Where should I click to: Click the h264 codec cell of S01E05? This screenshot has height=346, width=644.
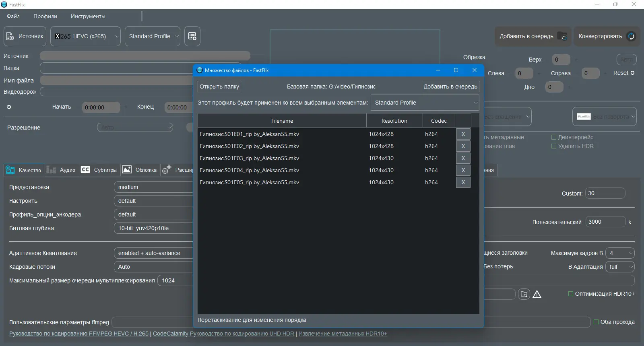pos(431,182)
